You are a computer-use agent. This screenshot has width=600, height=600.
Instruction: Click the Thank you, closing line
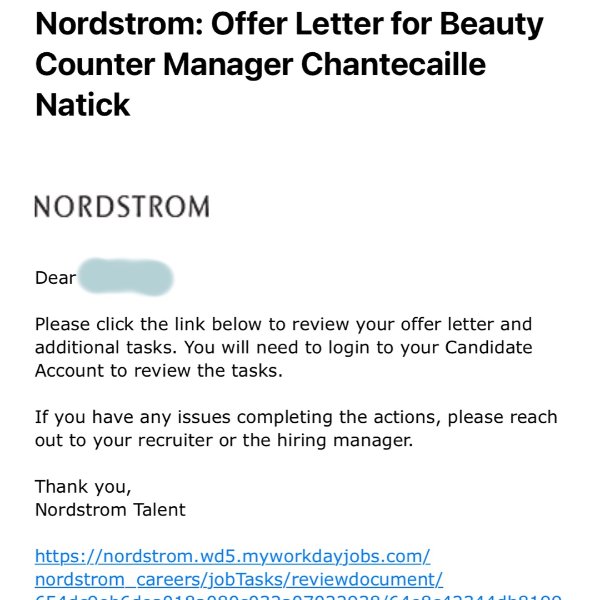click(83, 487)
